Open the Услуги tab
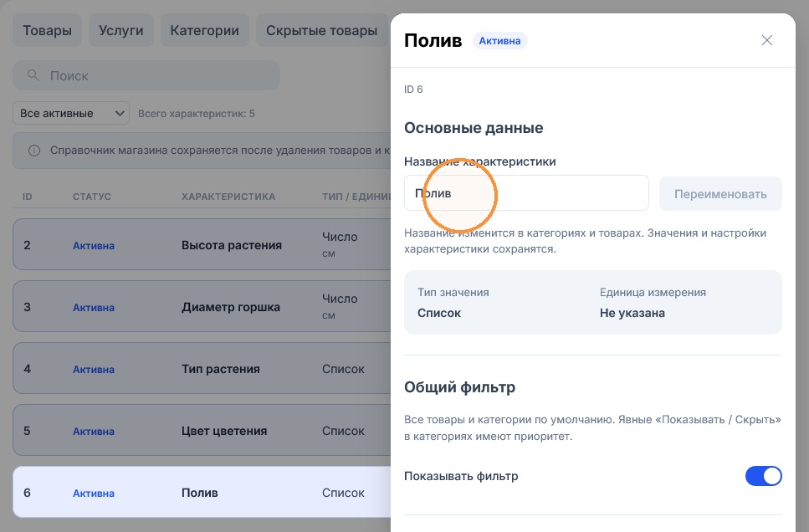 pyautogui.click(x=120, y=30)
